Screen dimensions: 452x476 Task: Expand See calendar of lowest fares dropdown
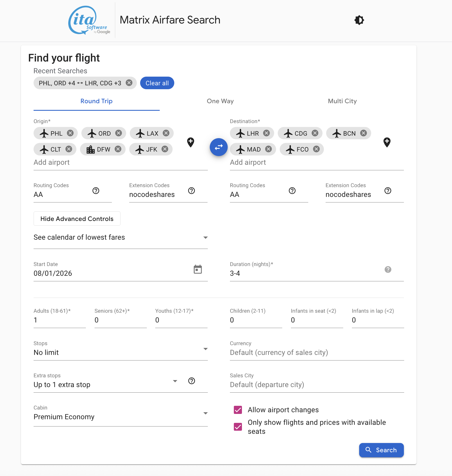(121, 237)
